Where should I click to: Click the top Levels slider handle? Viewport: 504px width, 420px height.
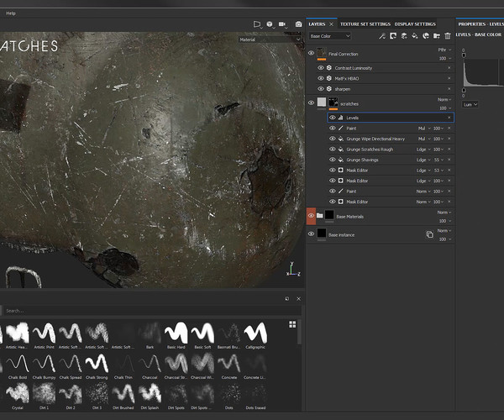pyautogui.click(x=464, y=55)
